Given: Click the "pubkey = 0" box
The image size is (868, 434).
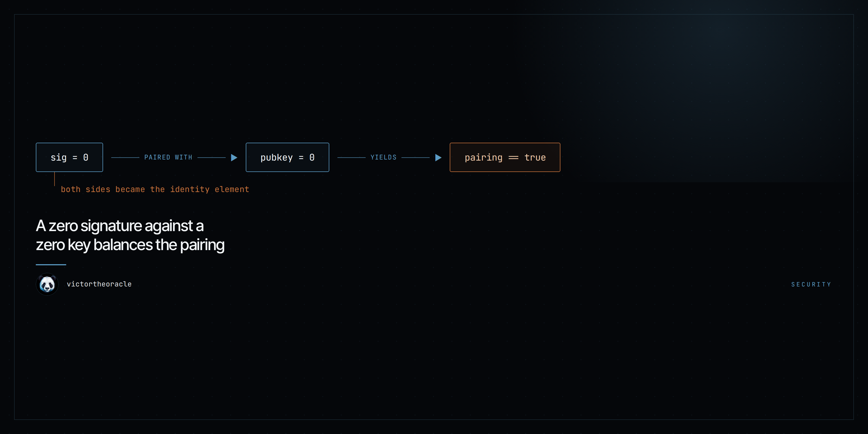Looking at the screenshot, I should 288,157.
